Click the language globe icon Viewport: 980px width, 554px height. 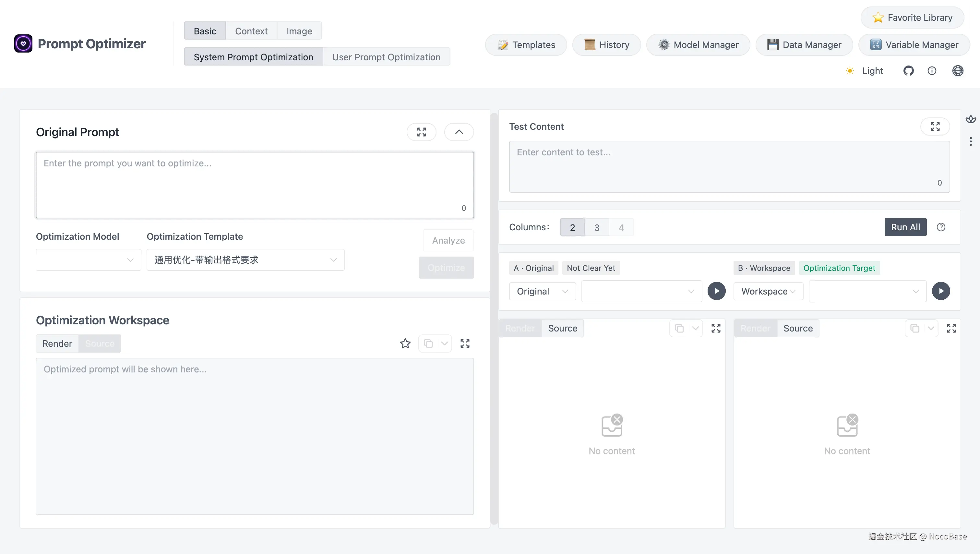tap(958, 71)
